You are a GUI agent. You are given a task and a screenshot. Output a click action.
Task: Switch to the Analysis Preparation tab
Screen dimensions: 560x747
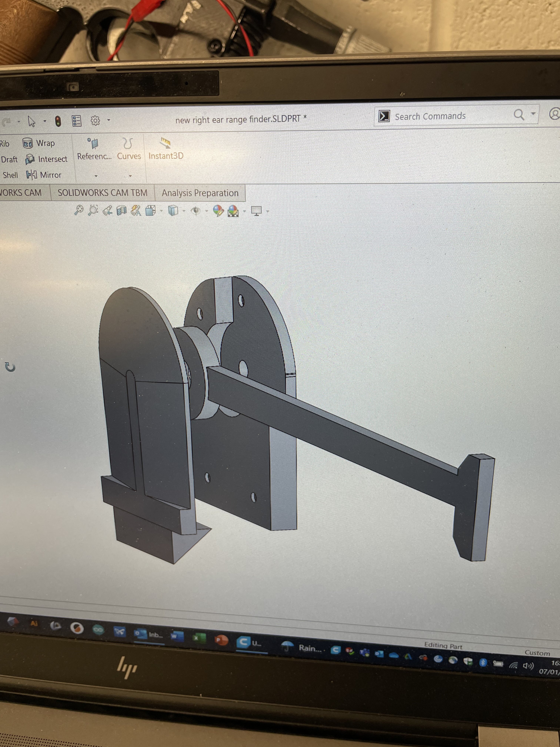(x=200, y=193)
